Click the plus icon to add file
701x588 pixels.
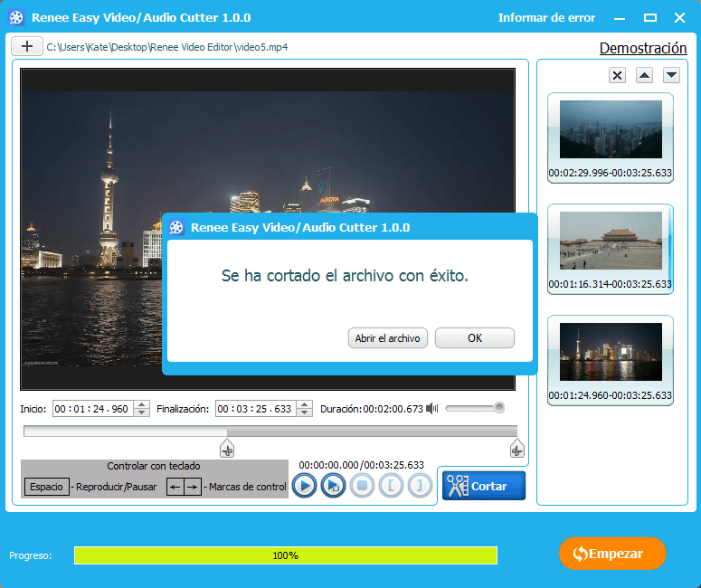point(27,46)
